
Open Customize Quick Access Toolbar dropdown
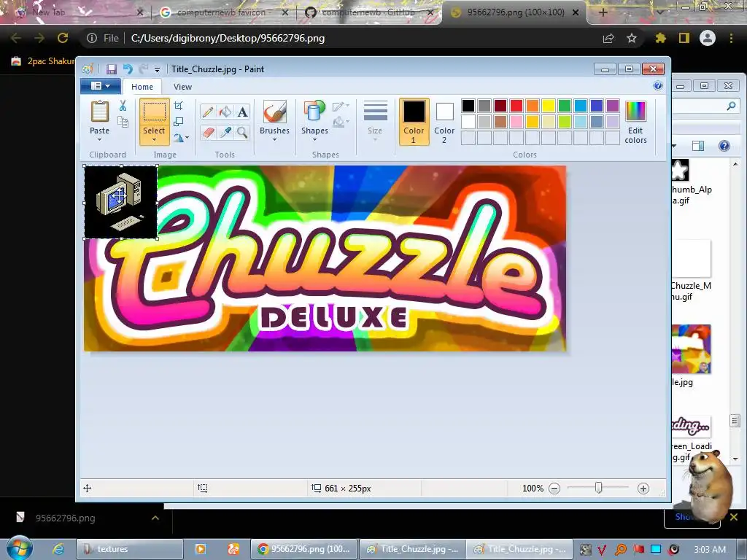157,70
